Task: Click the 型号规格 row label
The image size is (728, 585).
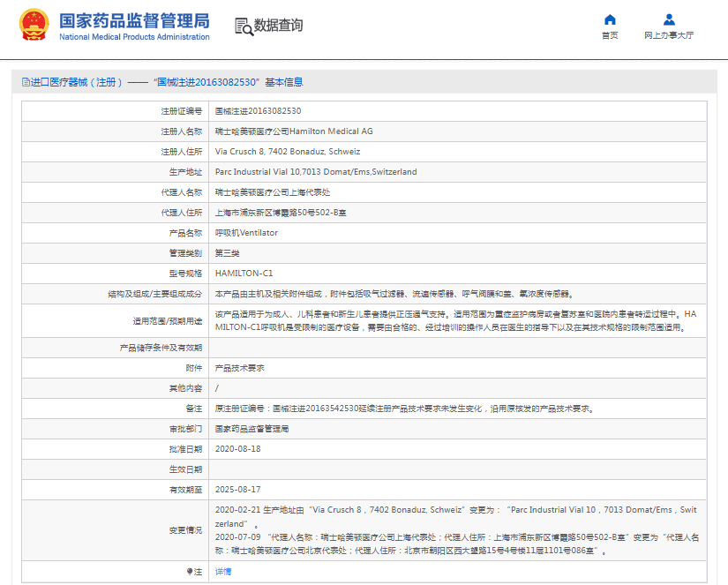Action: [x=185, y=274]
